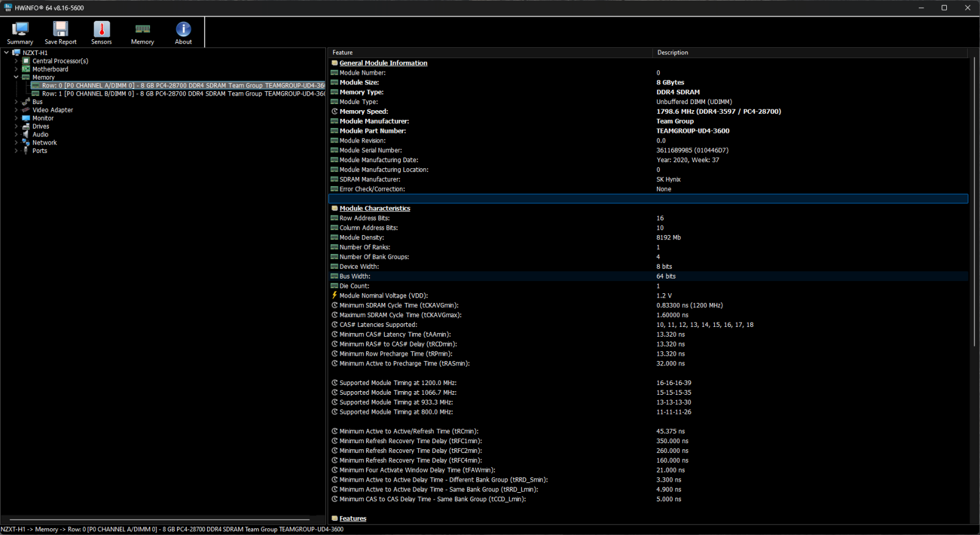Click the NZXT-H1 computer icon

click(x=17, y=53)
